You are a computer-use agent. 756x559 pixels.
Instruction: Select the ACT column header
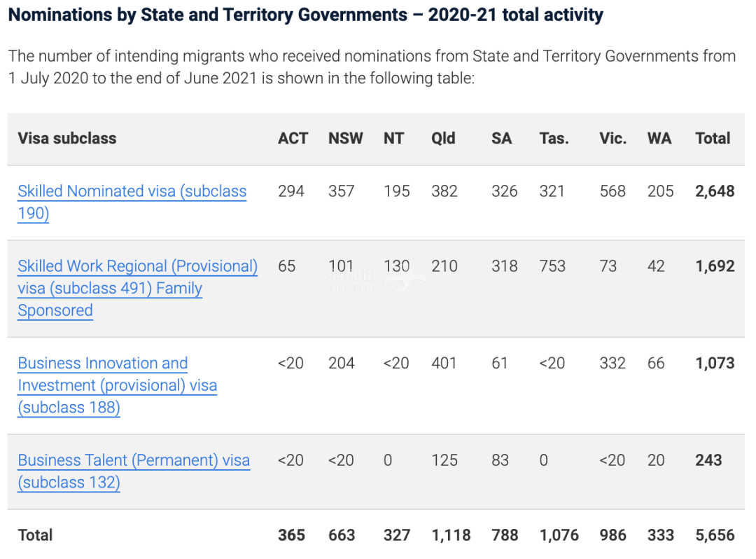coord(293,139)
